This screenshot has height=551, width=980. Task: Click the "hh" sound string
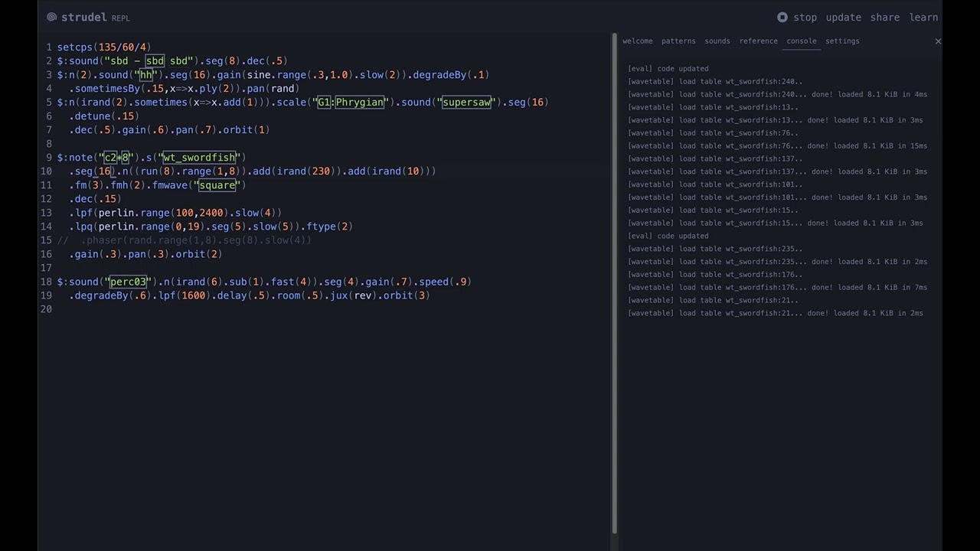pyautogui.click(x=146, y=75)
